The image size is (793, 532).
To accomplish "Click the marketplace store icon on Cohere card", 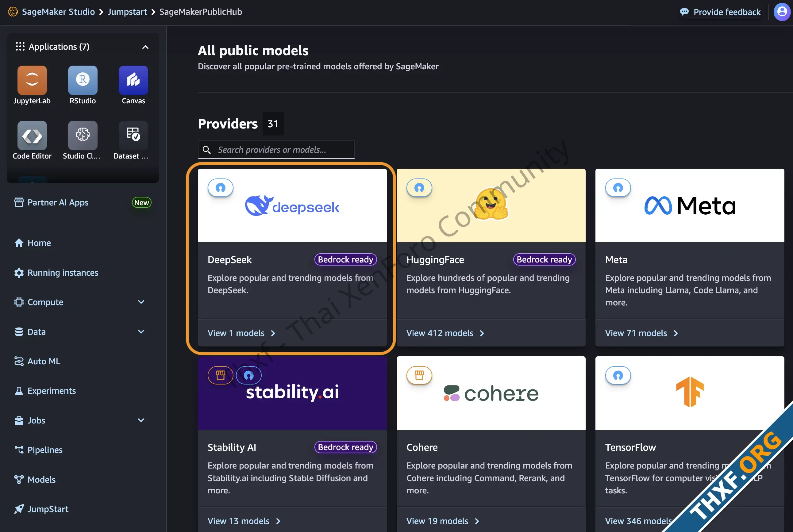I will tap(419, 375).
